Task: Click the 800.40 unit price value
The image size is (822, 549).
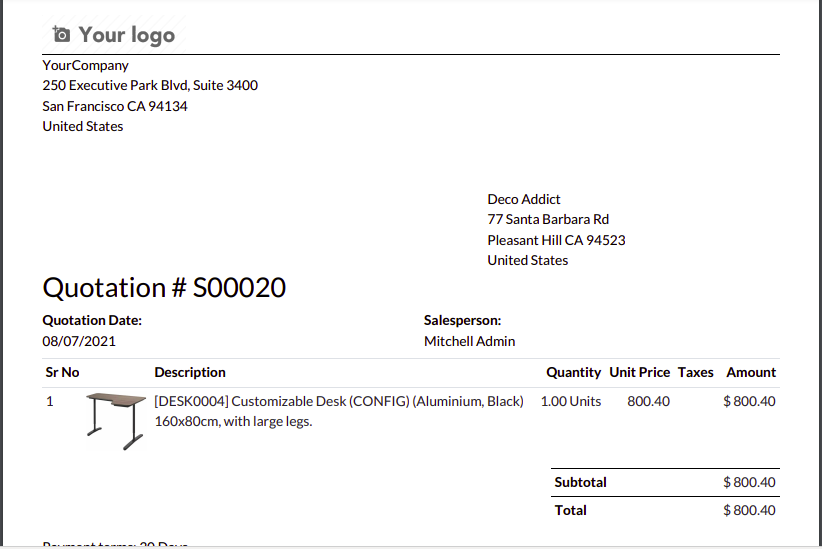Action: [x=648, y=401]
